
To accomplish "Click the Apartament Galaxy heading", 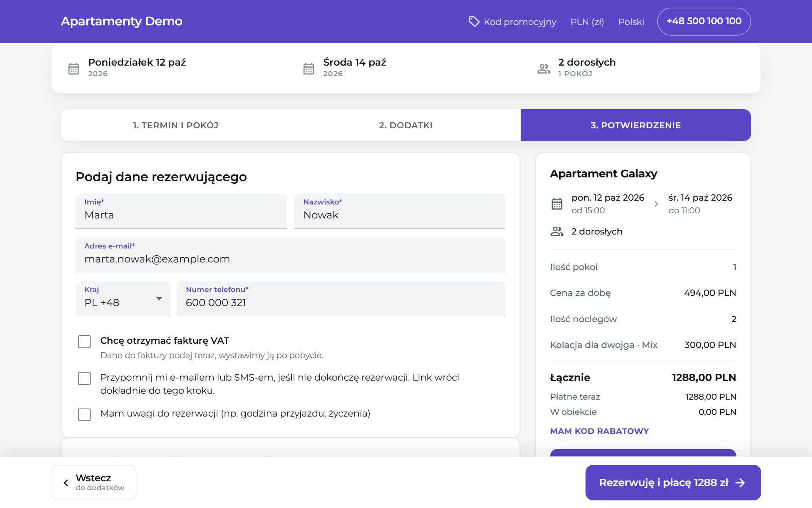I will (604, 174).
